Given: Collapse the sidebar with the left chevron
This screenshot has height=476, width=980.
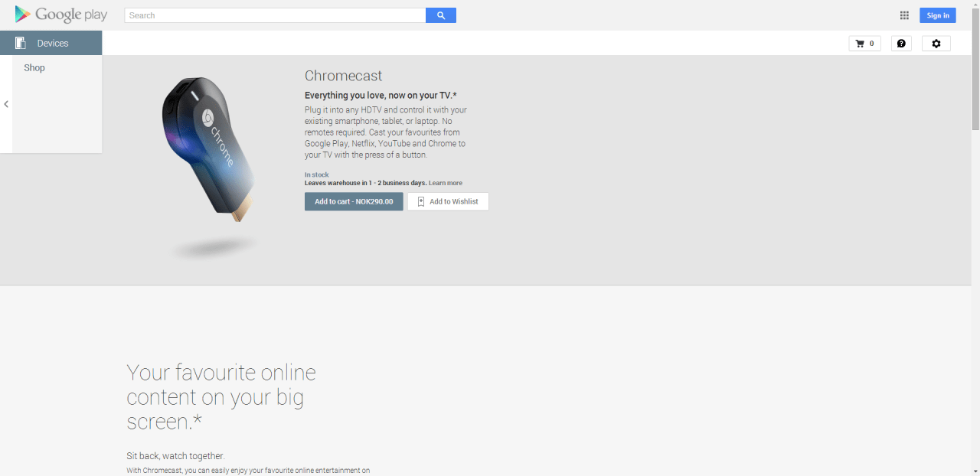Looking at the screenshot, I should pyautogui.click(x=6, y=104).
